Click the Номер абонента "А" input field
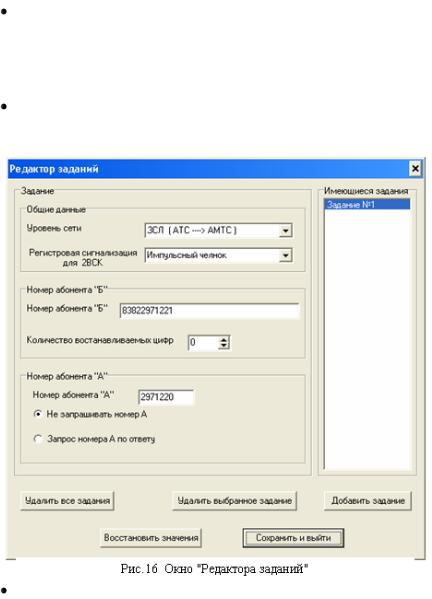The width and height of the screenshot is (432, 599). 166,397
